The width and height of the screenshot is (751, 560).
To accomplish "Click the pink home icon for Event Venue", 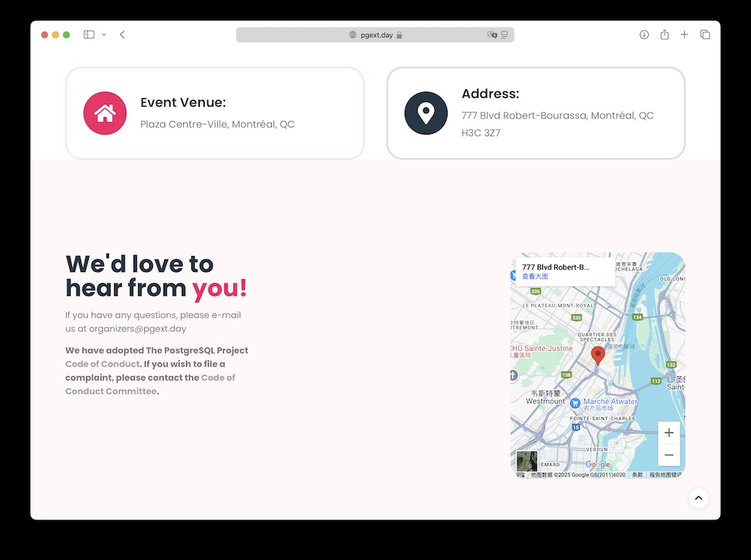I will [x=105, y=113].
